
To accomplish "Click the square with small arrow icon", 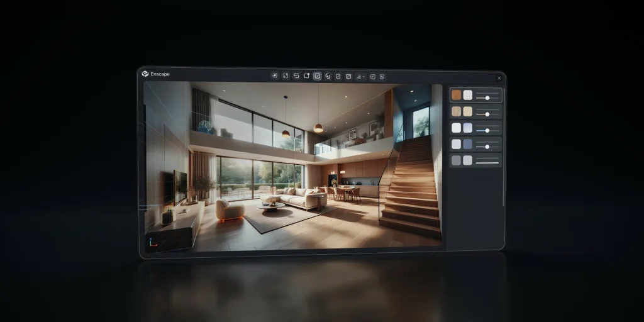I will pyautogui.click(x=338, y=76).
